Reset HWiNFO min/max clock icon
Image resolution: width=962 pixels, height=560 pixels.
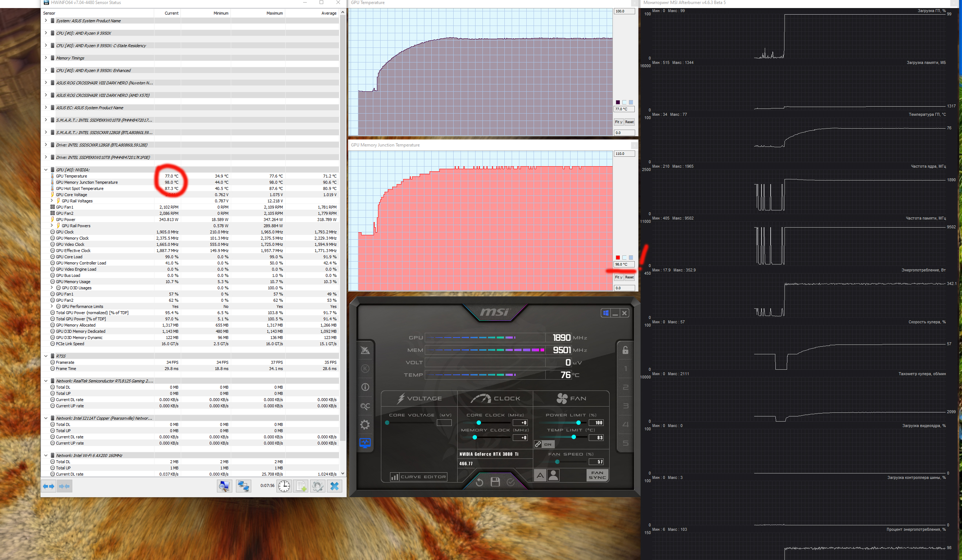(x=284, y=486)
